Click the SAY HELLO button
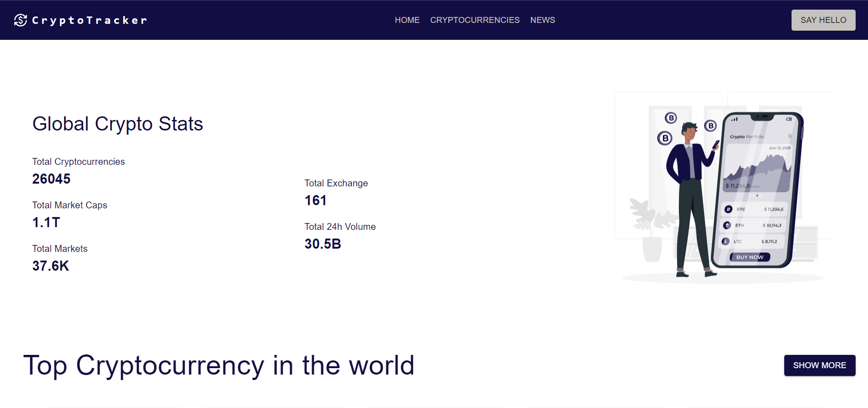 (823, 20)
